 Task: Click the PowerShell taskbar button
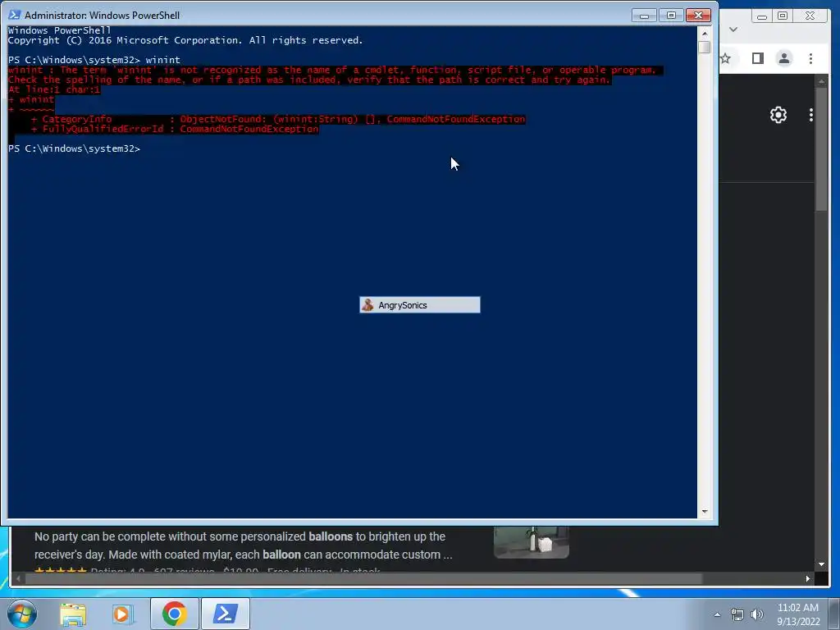point(226,614)
